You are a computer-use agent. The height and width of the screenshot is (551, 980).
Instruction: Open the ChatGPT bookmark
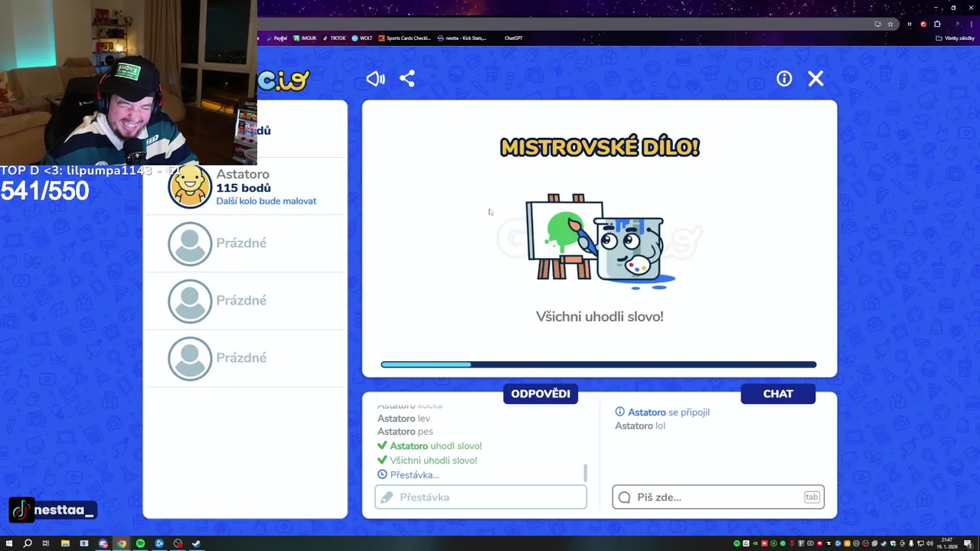click(x=514, y=38)
